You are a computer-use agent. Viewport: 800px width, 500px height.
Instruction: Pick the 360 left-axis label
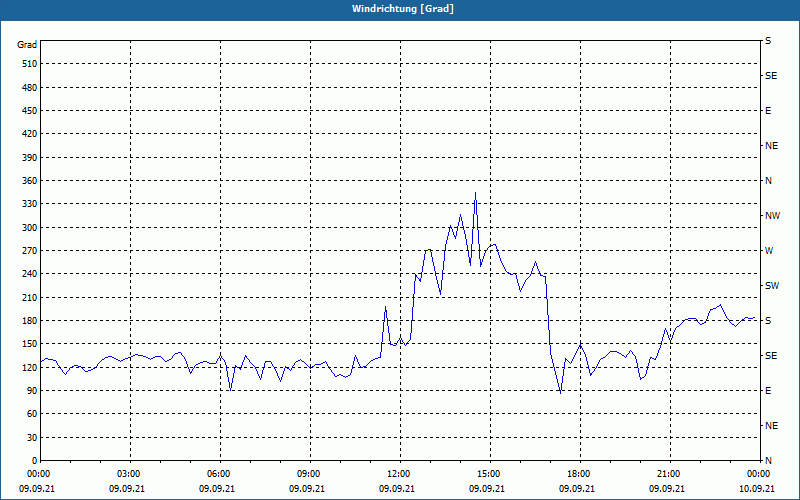pos(30,181)
